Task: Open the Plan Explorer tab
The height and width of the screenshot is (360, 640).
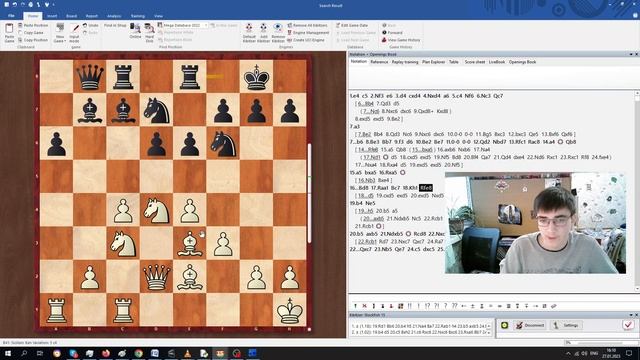Action: click(433, 62)
